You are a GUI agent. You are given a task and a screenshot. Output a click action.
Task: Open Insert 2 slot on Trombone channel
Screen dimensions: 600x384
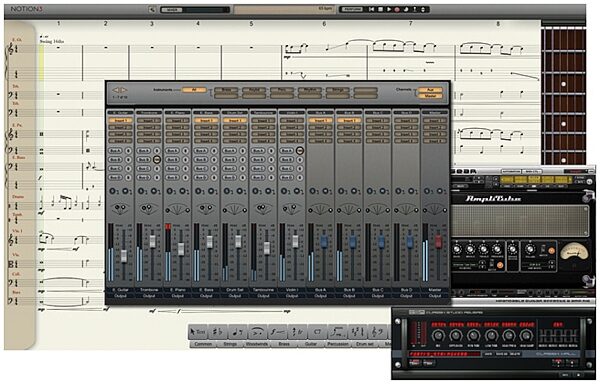(x=149, y=127)
